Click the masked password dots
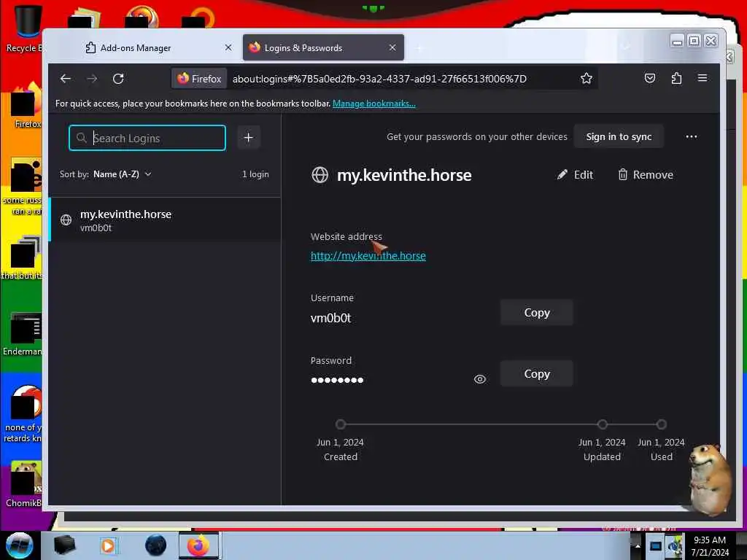The height and width of the screenshot is (560, 747). (337, 379)
